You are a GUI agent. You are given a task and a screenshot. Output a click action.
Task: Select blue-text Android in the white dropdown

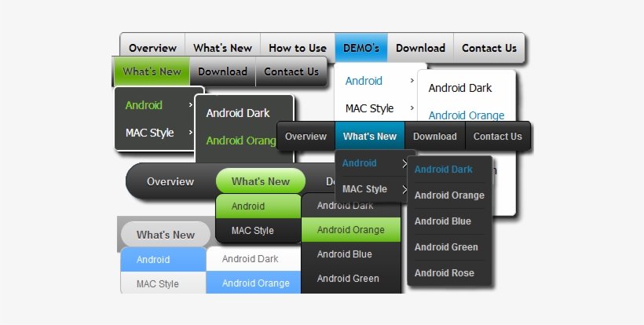pyautogui.click(x=364, y=81)
